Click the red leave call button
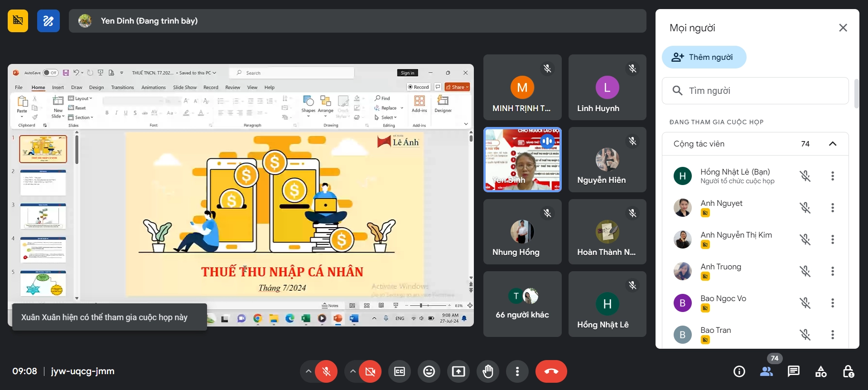 (551, 371)
